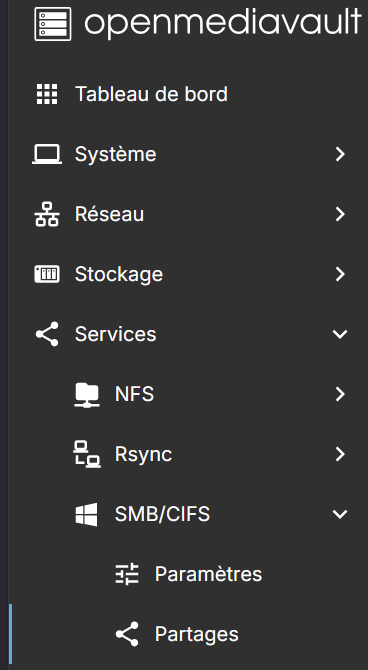Click the SMB/CIFS Windows logo icon
The image size is (368, 670).
(x=87, y=514)
